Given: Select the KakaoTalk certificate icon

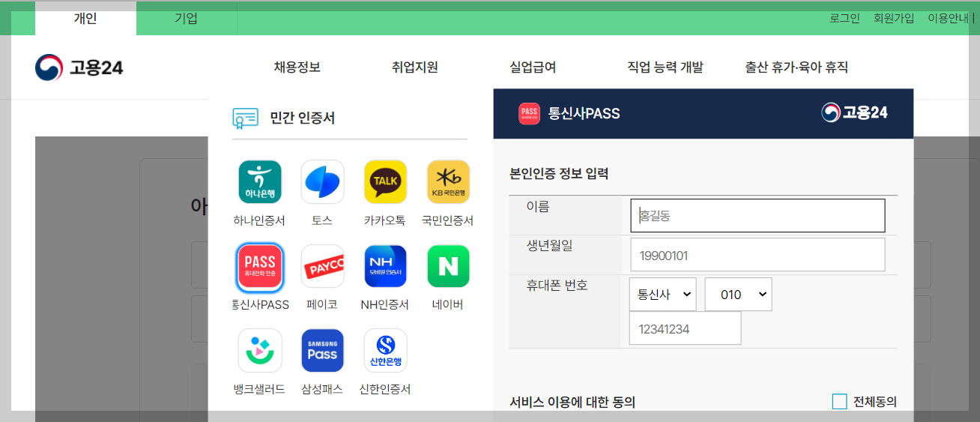Looking at the screenshot, I should point(385,181).
